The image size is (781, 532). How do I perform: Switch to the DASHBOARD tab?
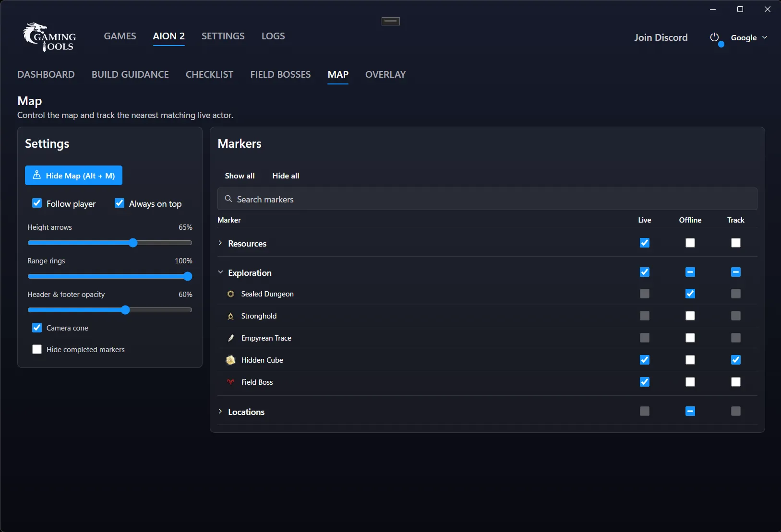[x=46, y=74]
